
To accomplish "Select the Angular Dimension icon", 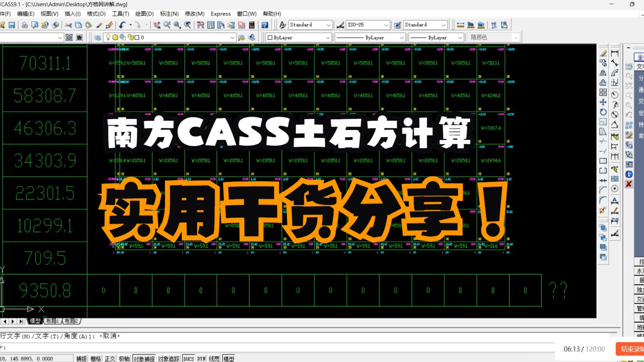I will 615,125.
